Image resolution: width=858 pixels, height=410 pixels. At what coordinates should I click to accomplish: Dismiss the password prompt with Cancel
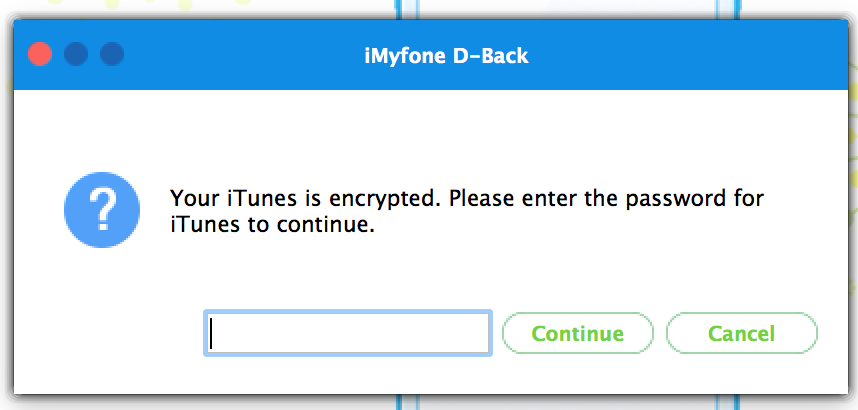tap(741, 334)
